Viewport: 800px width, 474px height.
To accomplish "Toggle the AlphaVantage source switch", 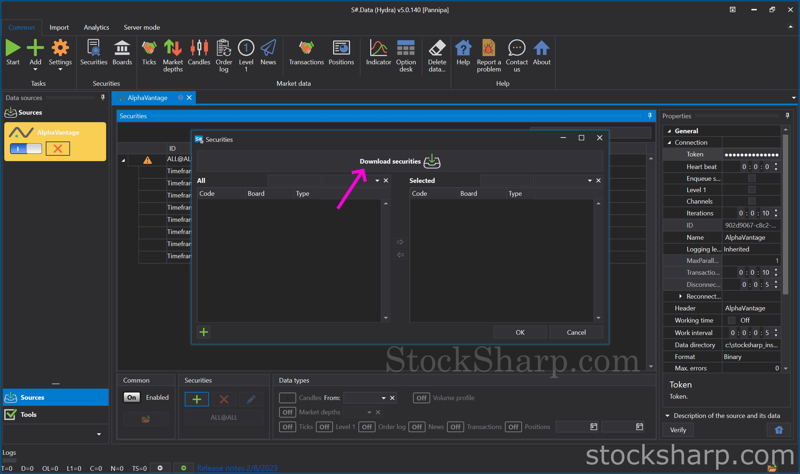I will click(26, 149).
